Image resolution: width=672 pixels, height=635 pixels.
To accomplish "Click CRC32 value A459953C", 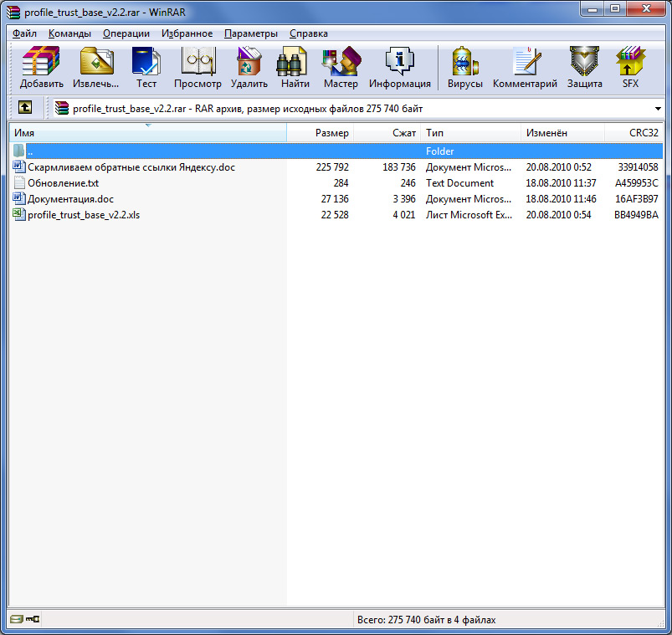I will pyautogui.click(x=636, y=183).
